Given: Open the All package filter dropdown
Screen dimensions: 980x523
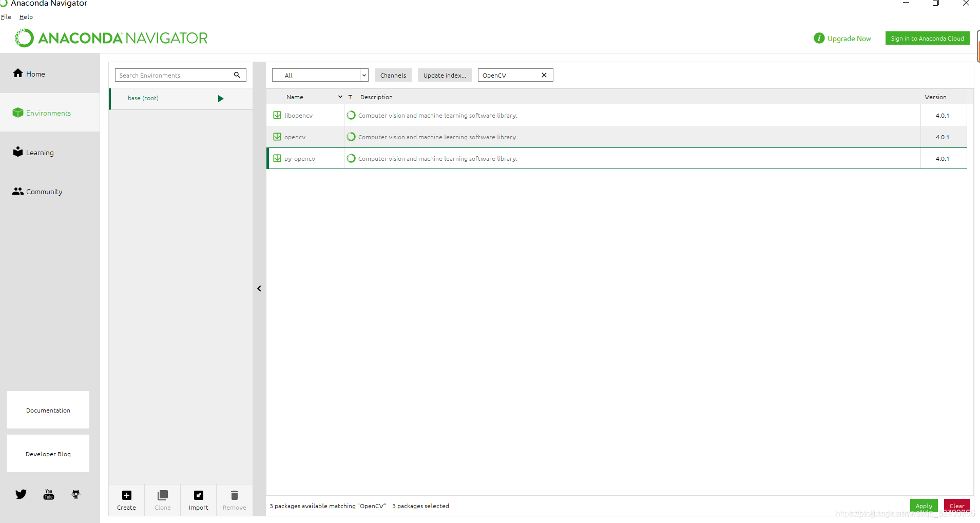Looking at the screenshot, I should click(x=320, y=75).
